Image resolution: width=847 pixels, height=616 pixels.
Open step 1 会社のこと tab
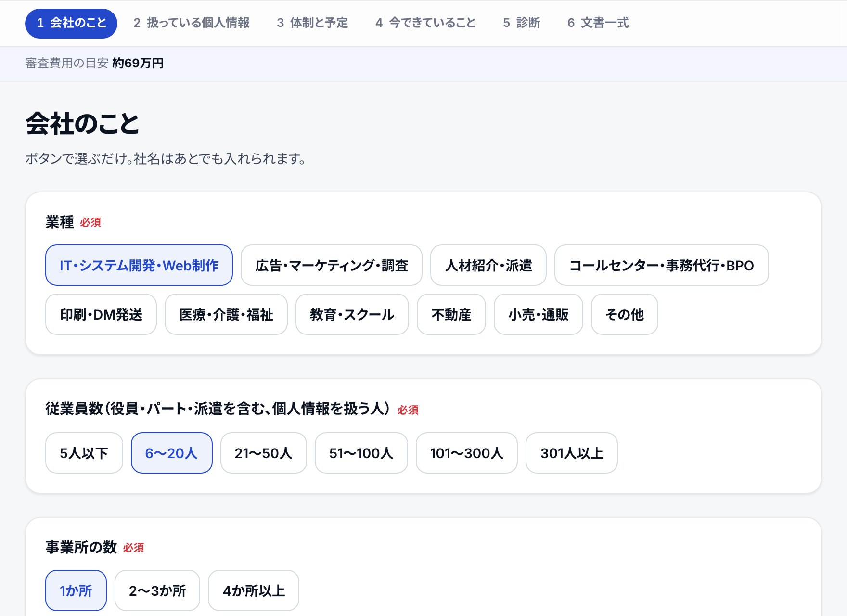pos(71,23)
